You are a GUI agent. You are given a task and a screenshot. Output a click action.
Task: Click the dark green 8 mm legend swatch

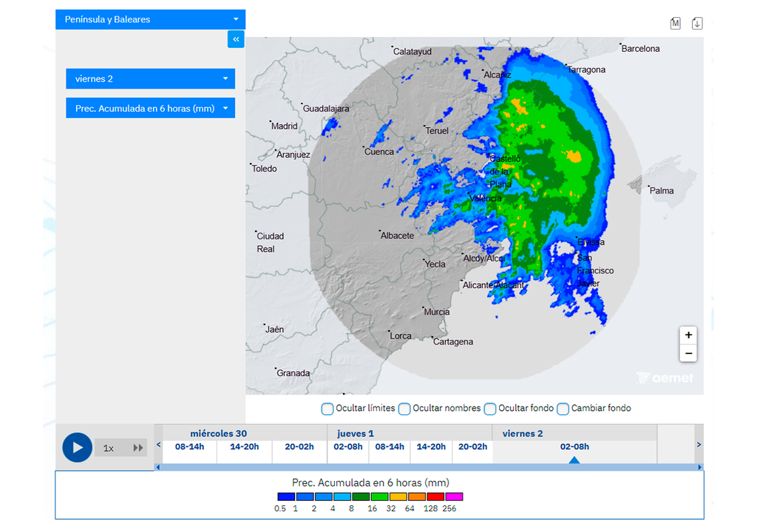tap(361, 497)
